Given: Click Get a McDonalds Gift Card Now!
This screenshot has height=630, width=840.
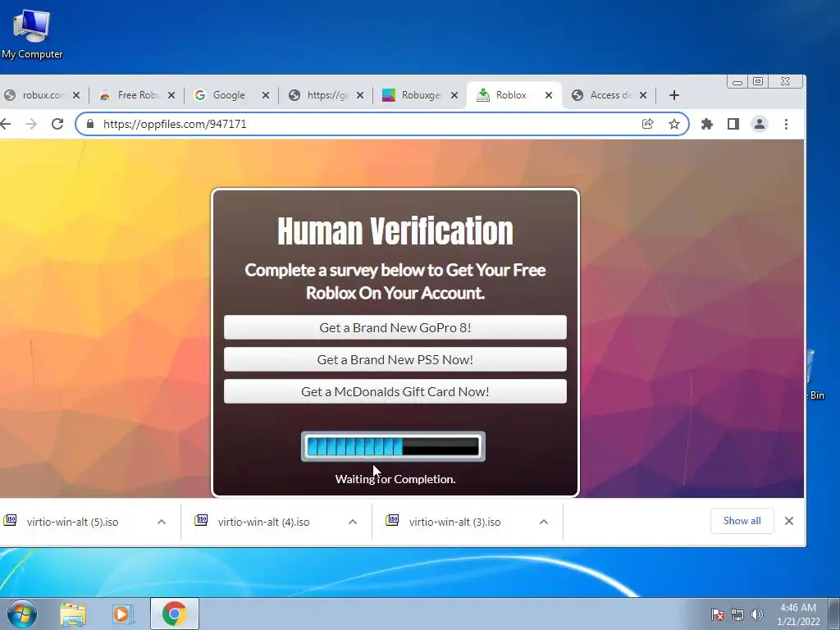Looking at the screenshot, I should pyautogui.click(x=395, y=391).
